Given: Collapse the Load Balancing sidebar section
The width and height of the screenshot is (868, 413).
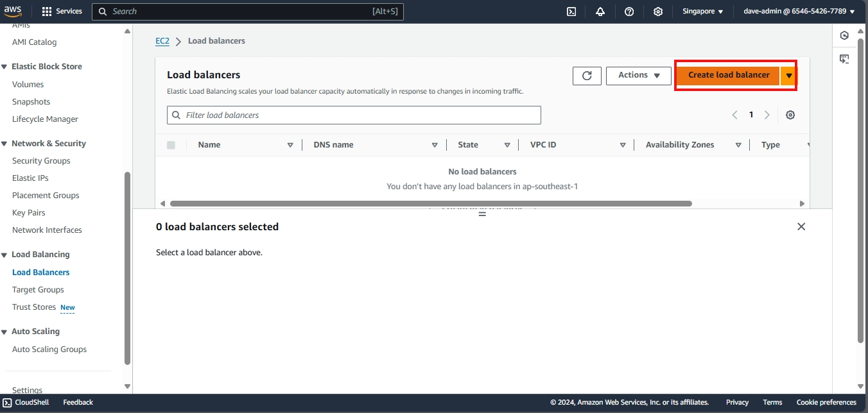Looking at the screenshot, I should click(x=5, y=255).
